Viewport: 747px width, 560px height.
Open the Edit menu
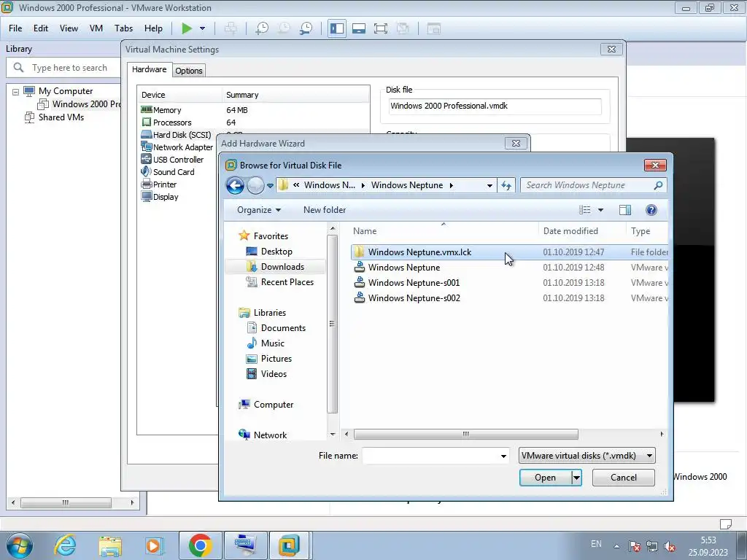pos(41,28)
